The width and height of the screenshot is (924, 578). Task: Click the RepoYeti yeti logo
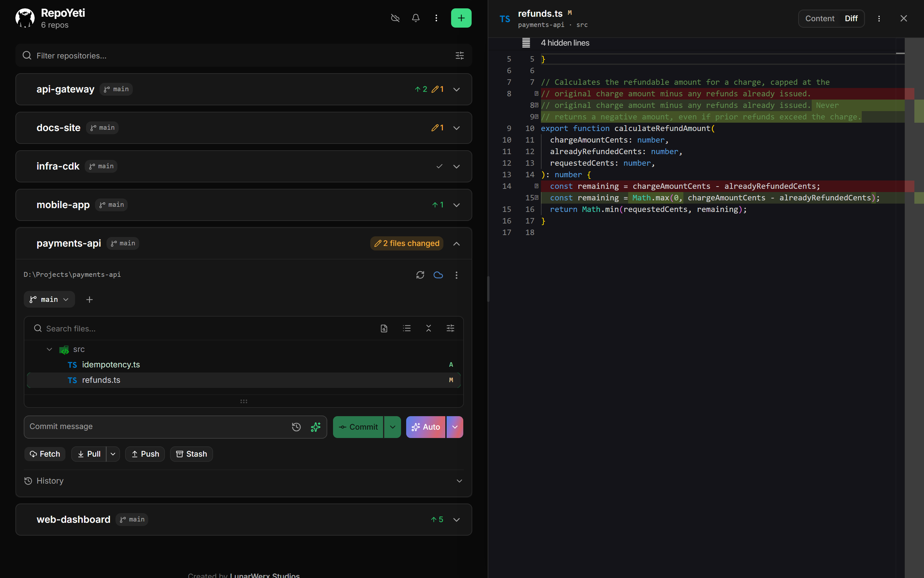[25, 18]
